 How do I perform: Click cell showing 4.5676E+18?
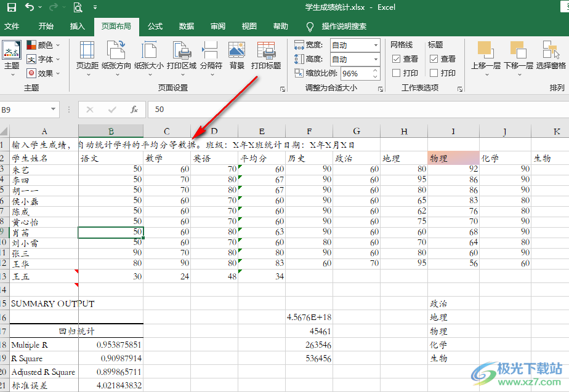pyautogui.click(x=309, y=318)
